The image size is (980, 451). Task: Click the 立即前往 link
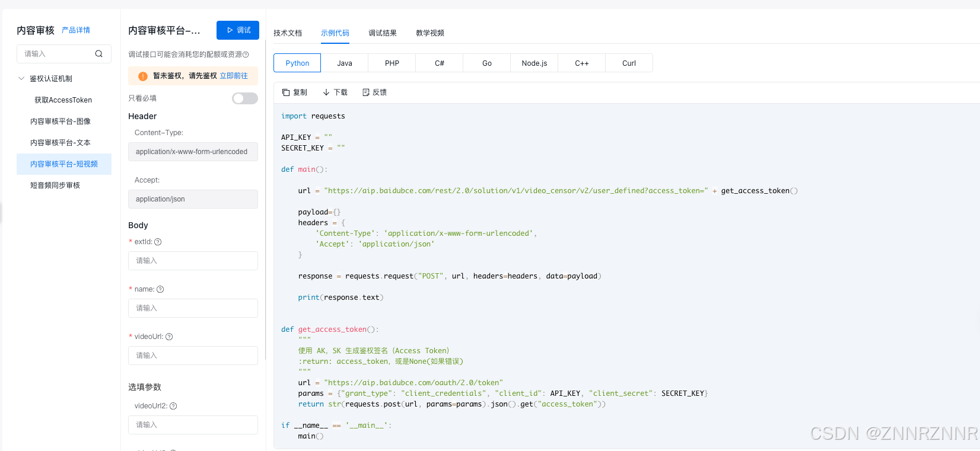pyautogui.click(x=234, y=76)
